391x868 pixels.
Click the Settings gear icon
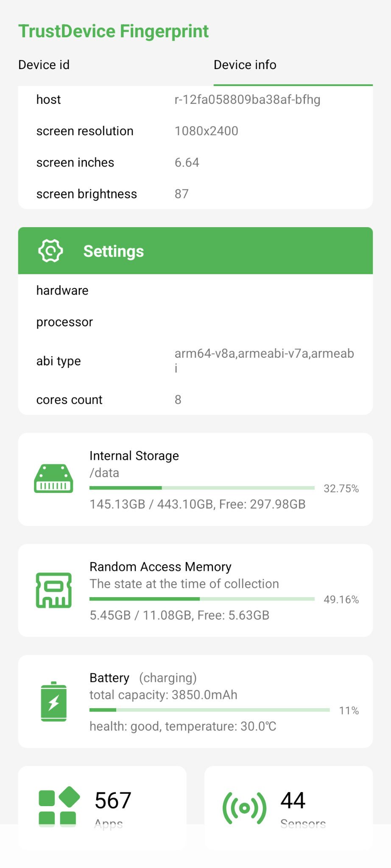coord(51,251)
